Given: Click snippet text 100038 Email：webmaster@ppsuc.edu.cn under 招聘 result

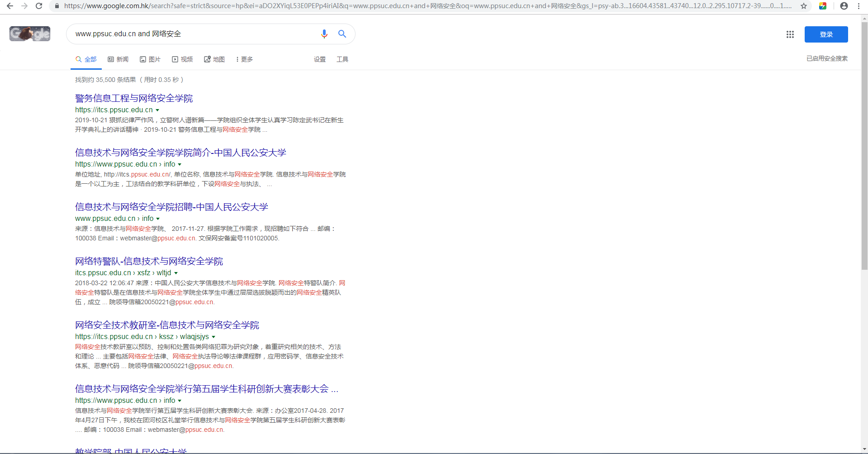Looking at the screenshot, I should point(136,238).
